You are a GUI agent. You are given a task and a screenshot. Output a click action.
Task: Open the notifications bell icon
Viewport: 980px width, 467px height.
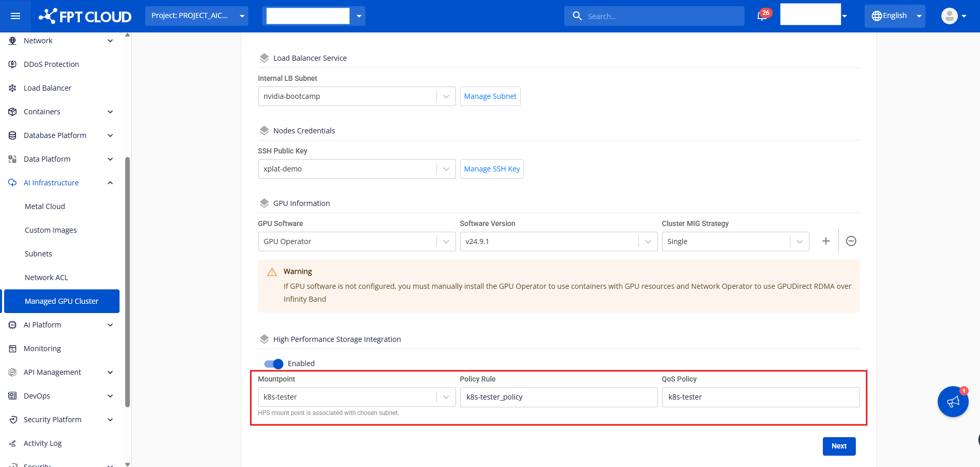[x=762, y=16]
